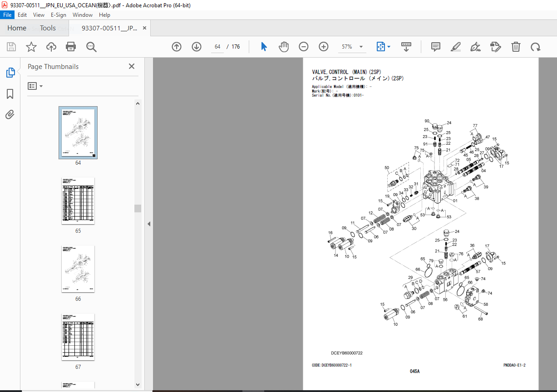Click the Save file icon
The image size is (557, 392).
(11, 47)
